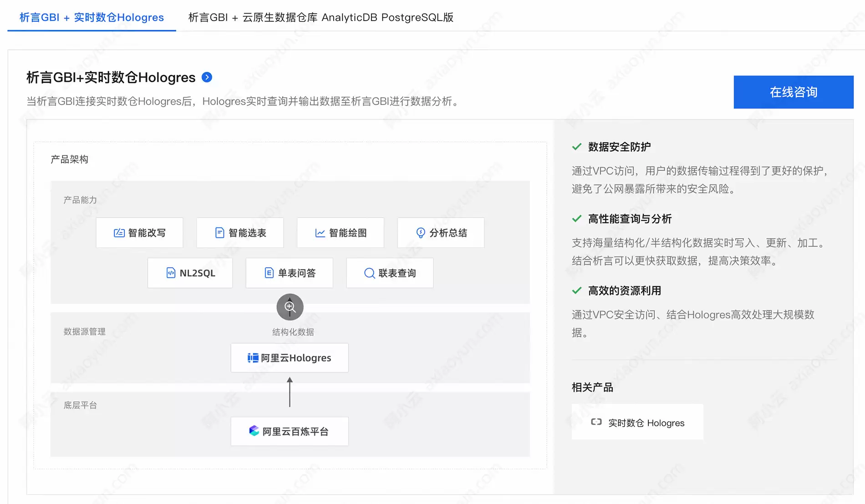Click the 底层平台 section label
865x504 pixels.
(x=80, y=405)
